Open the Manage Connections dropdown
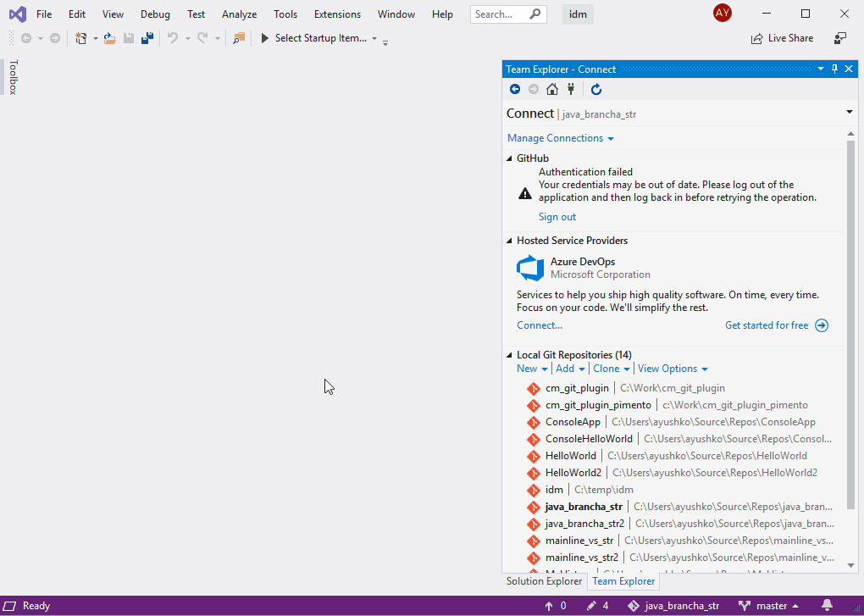The height and width of the screenshot is (616, 864). coord(561,138)
